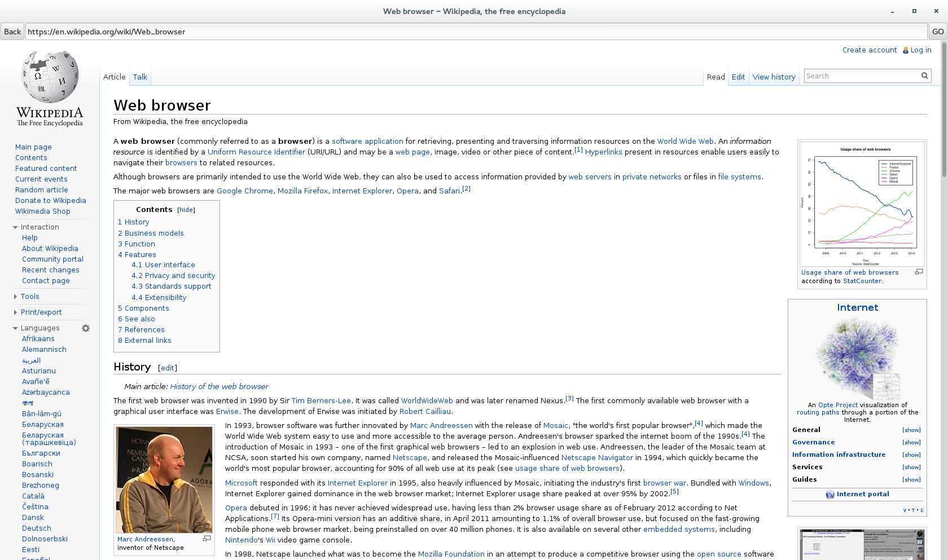The height and width of the screenshot is (560, 948).
Task: Open the Main page sidebar link
Action: click(33, 147)
